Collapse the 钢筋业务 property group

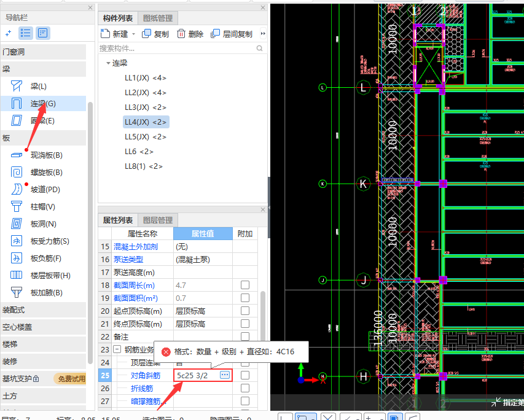coord(117,349)
